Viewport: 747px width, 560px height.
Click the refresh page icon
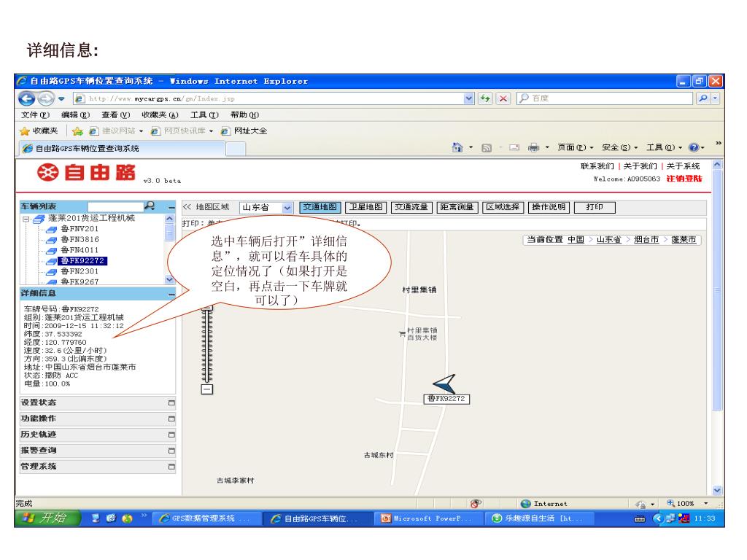485,98
